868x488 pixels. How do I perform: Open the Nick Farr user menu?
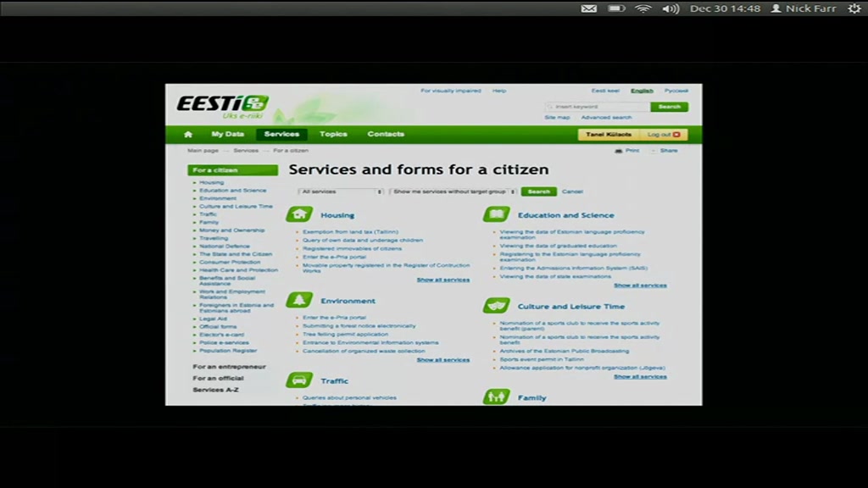[804, 8]
